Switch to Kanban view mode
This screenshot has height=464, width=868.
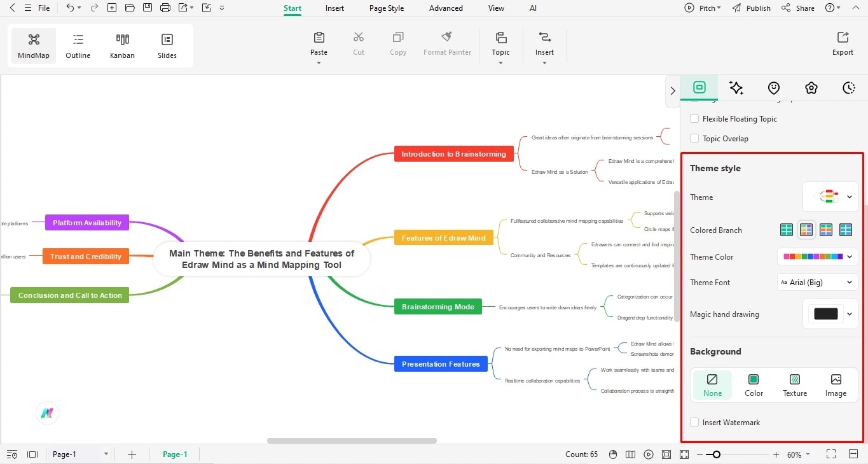point(122,46)
